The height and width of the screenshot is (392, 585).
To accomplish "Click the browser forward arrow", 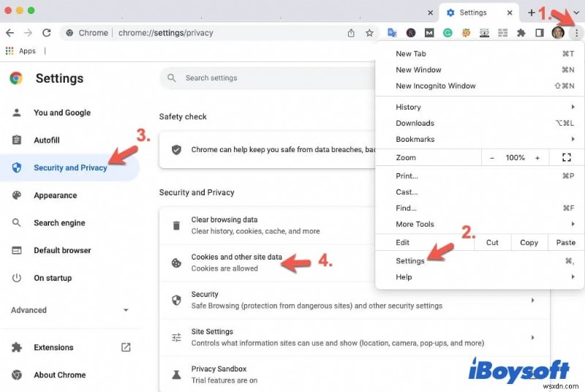I will pos(29,33).
